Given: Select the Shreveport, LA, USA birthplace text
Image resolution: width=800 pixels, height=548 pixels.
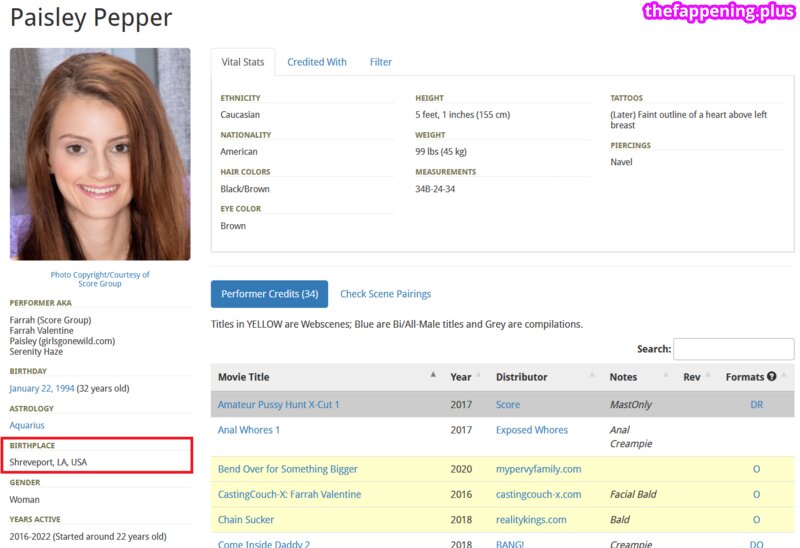Looking at the screenshot, I should 48,462.
